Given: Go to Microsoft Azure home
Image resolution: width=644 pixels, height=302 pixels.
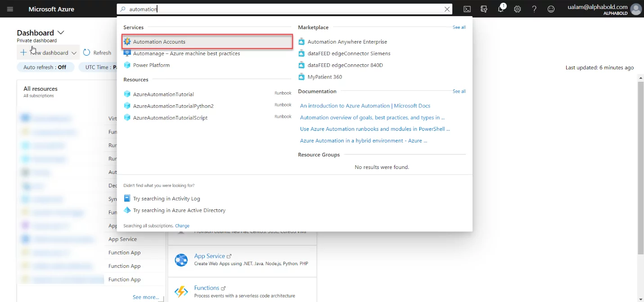Looking at the screenshot, I should [x=51, y=9].
